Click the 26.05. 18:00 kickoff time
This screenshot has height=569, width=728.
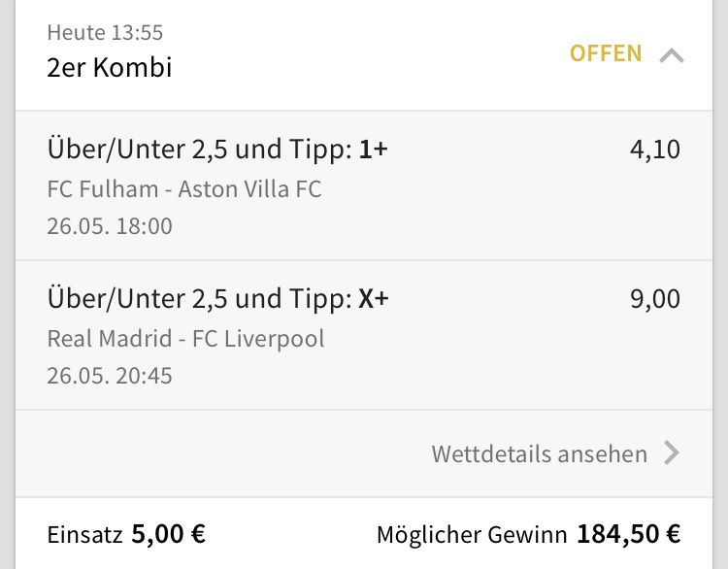tap(110, 226)
